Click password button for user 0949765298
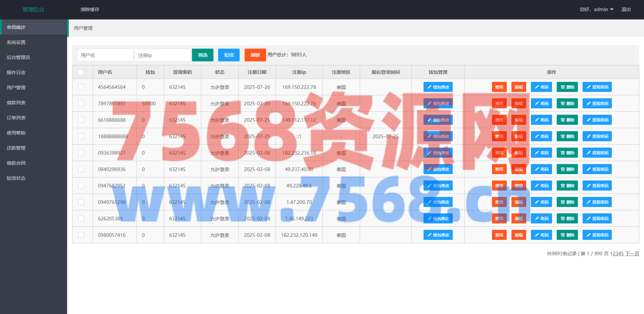 (541, 202)
